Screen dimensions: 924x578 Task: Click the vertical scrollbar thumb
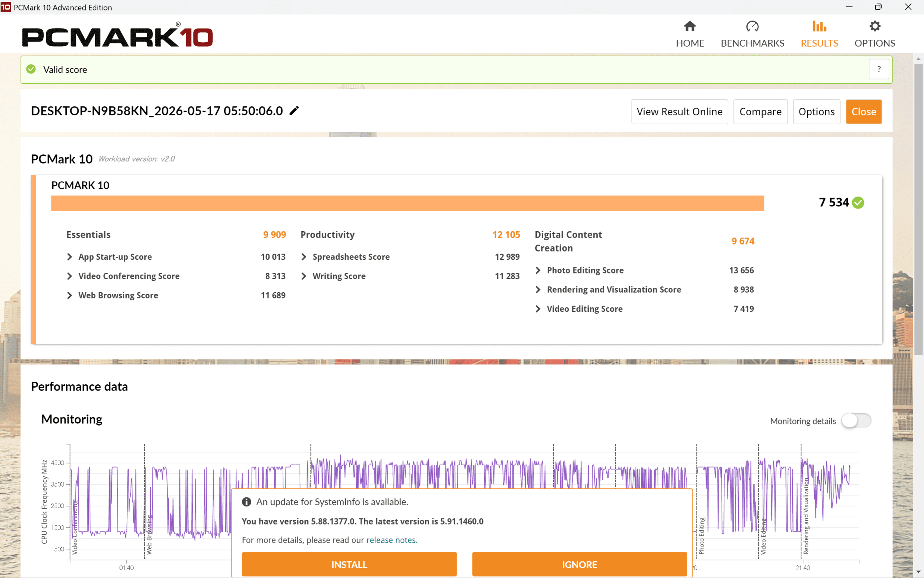click(x=918, y=210)
